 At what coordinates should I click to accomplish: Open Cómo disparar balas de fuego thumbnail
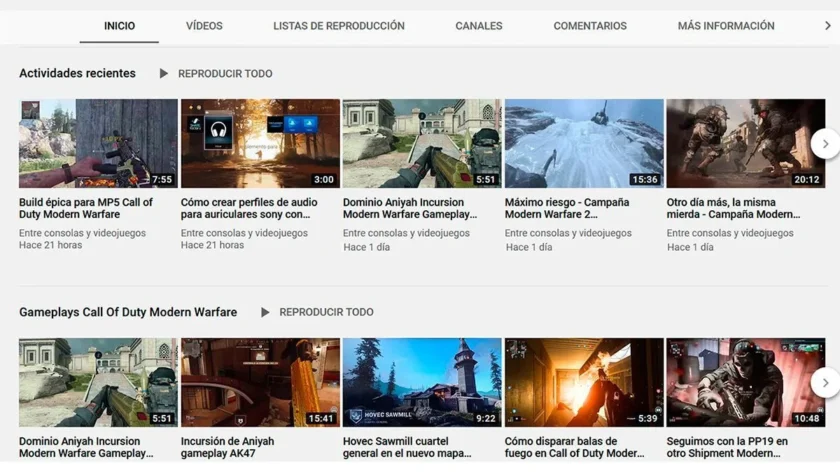click(x=584, y=382)
